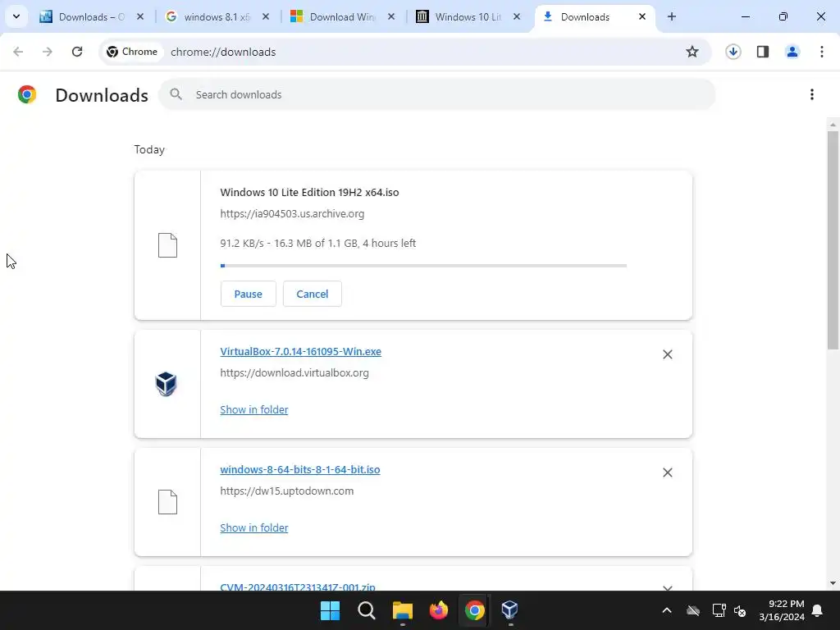
Task: Pause the Windows 10 Lite download
Action: (x=248, y=294)
